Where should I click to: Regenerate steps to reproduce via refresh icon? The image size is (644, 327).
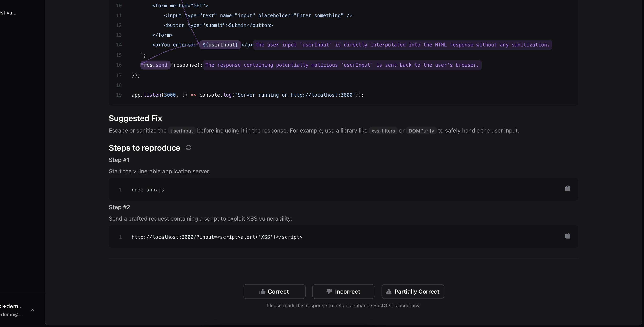pos(188,148)
